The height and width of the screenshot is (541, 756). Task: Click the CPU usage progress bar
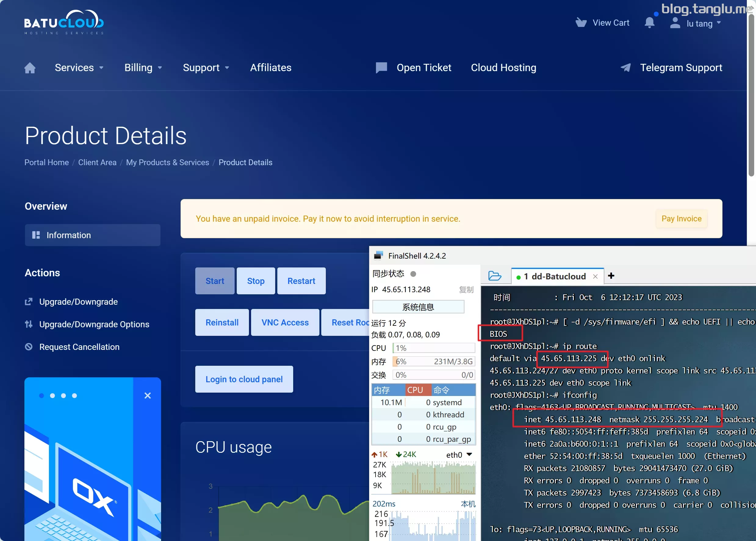coord(434,348)
